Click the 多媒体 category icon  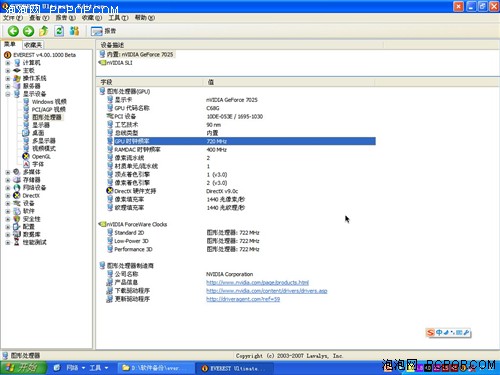pyautogui.click(x=17, y=172)
